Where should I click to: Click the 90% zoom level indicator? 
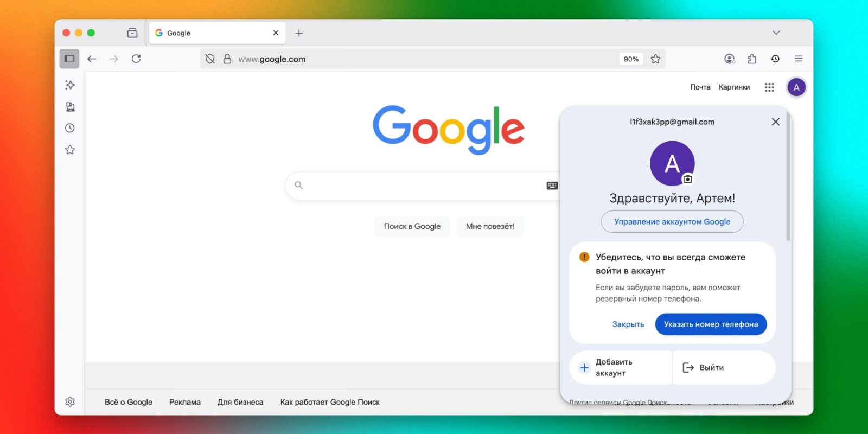(631, 59)
